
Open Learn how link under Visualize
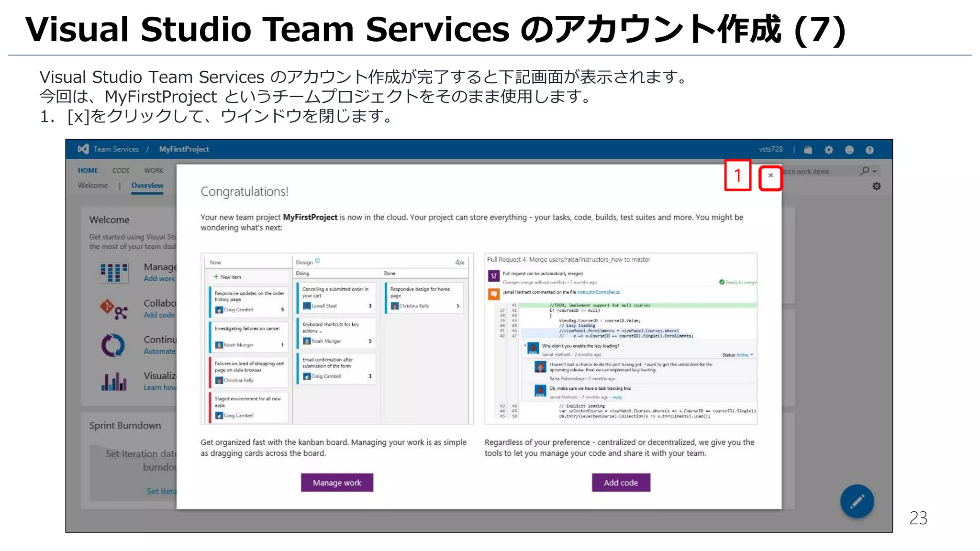coord(160,388)
